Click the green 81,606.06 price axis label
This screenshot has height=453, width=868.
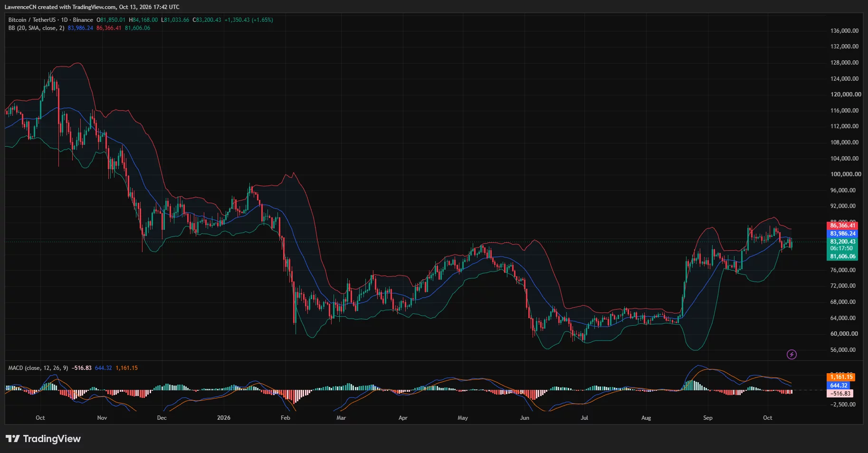click(842, 256)
